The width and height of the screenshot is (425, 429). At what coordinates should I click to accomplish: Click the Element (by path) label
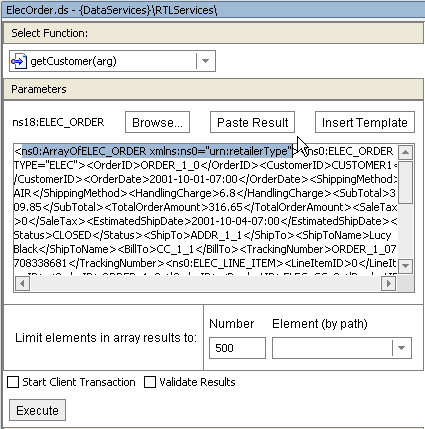[x=320, y=324]
